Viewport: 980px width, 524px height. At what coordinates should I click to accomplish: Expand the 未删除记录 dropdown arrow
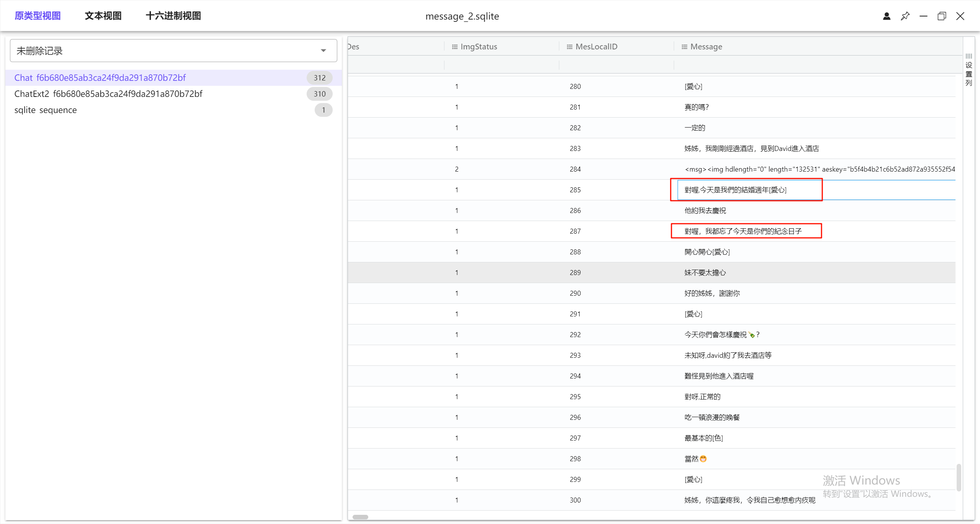tap(323, 51)
